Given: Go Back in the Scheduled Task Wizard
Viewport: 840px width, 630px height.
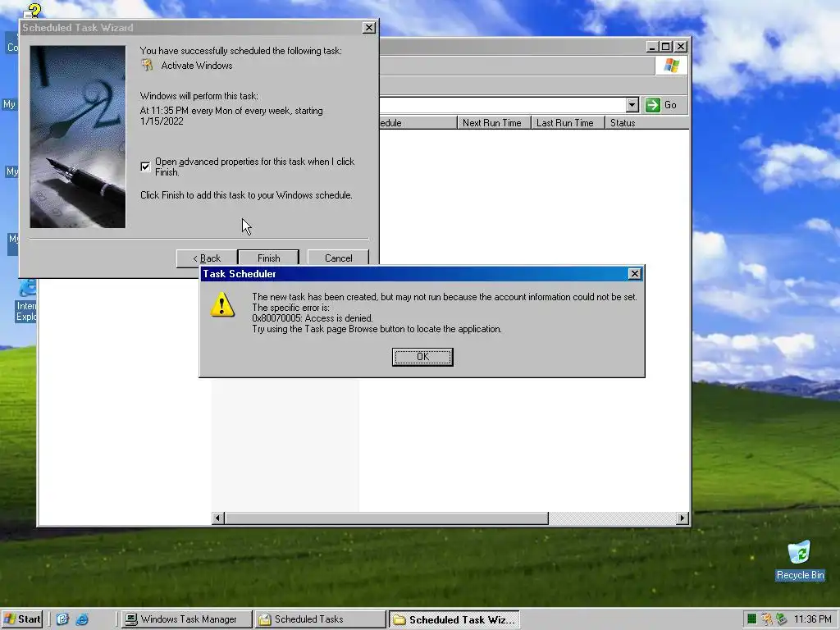Looking at the screenshot, I should 206,258.
